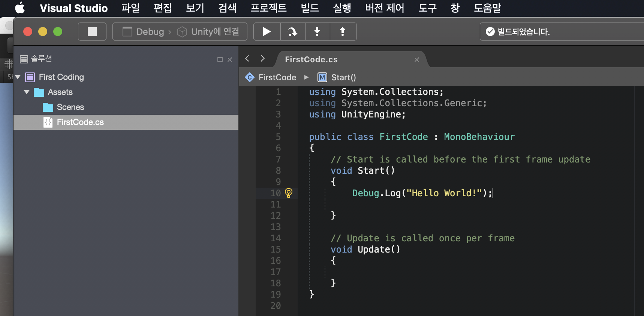Click line number 10 in the gutter
Image resolution: width=644 pixels, height=316 pixels.
click(276, 193)
